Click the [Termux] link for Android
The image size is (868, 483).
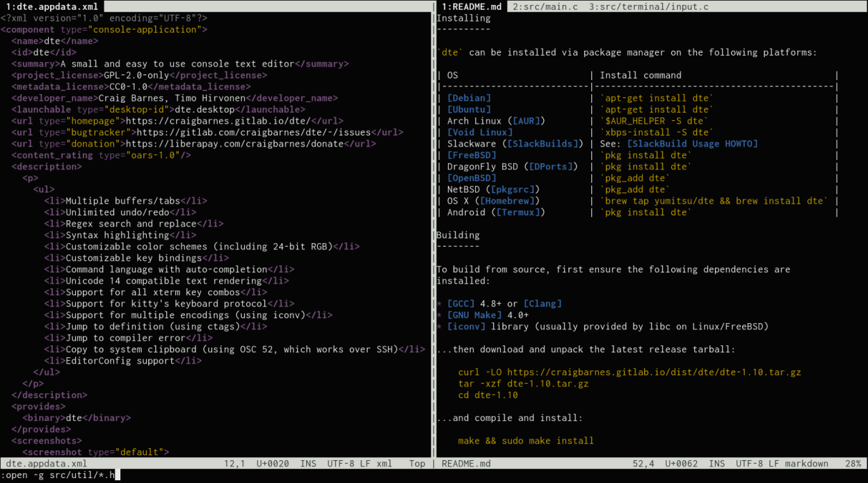click(x=517, y=212)
